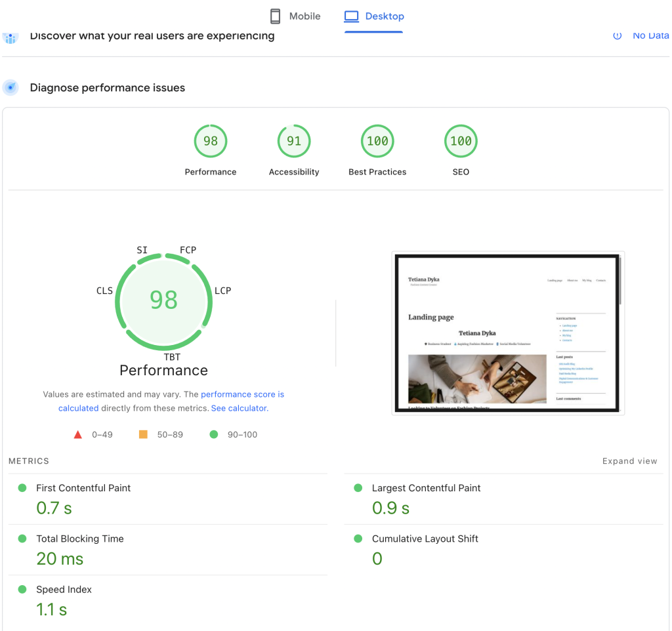Open the See calculator link
Image resolution: width=672 pixels, height=631 pixels.
pos(238,408)
